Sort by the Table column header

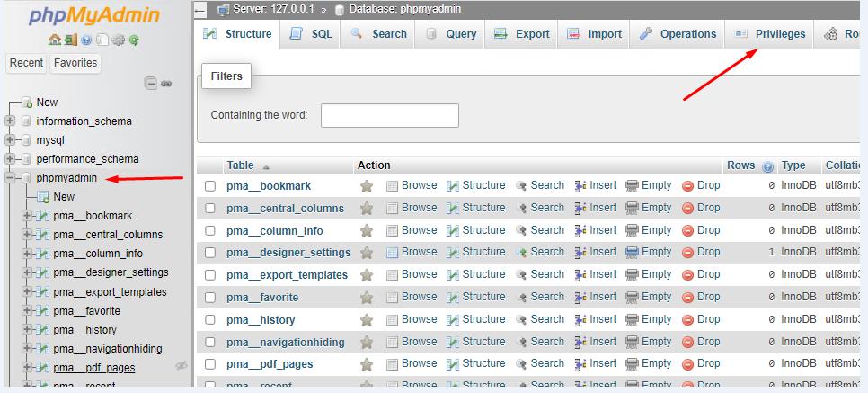pos(240,165)
